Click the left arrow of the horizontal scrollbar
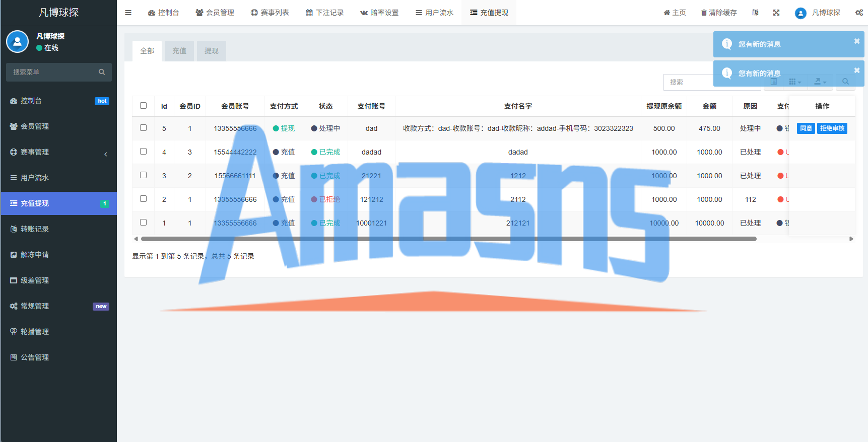The width and height of the screenshot is (868, 442). [136, 239]
